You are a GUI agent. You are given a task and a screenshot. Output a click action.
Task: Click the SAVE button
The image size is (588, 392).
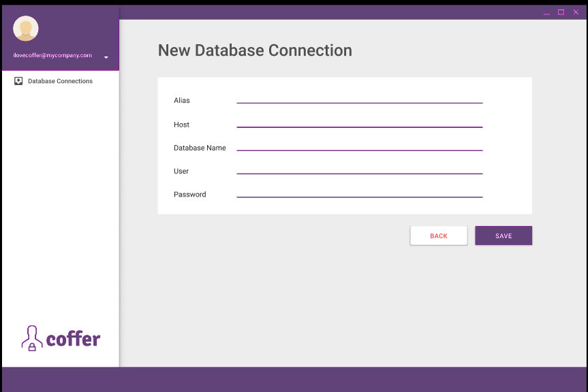(x=504, y=235)
